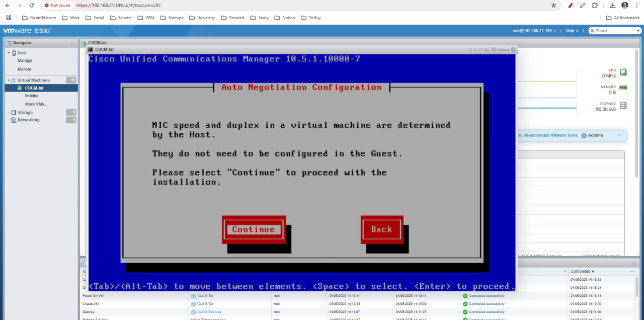
Task: Open the Work bookmark folder
Action: click(x=71, y=18)
